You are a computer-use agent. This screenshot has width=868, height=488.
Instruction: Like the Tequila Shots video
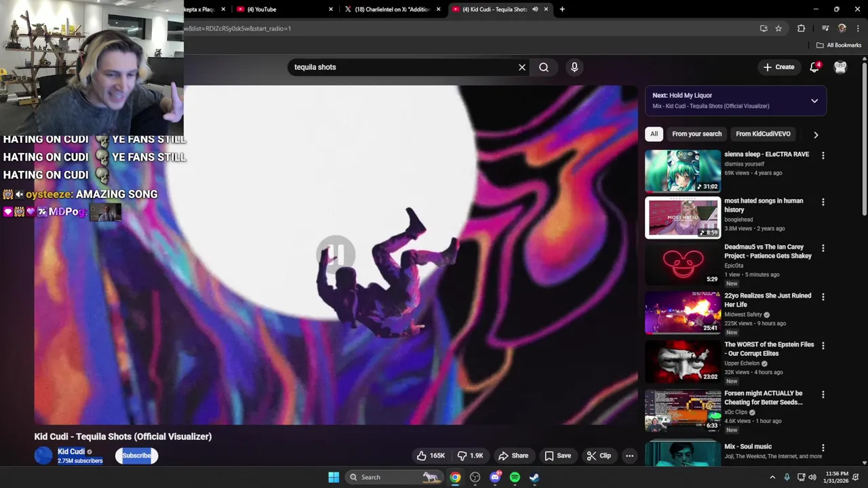point(431,455)
